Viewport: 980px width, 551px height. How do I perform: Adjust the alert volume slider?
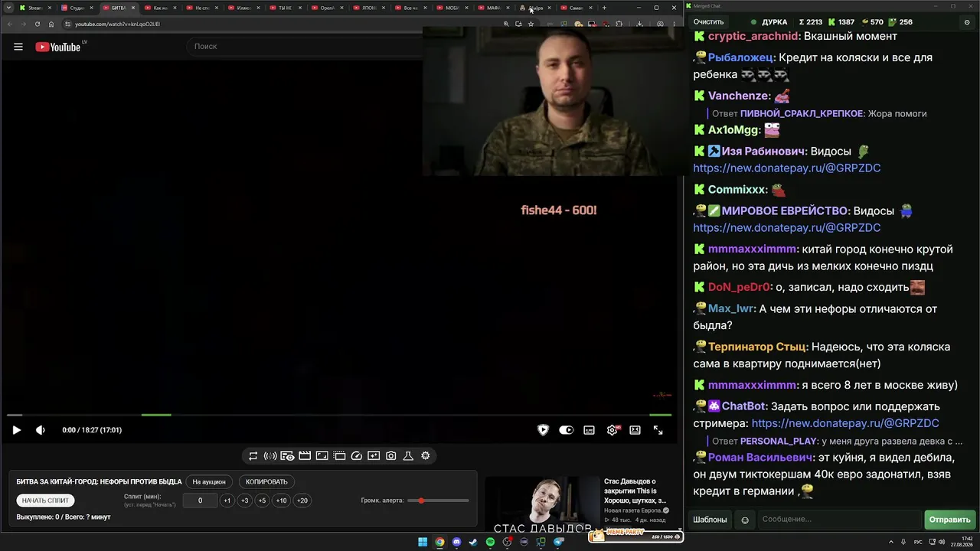point(439,500)
